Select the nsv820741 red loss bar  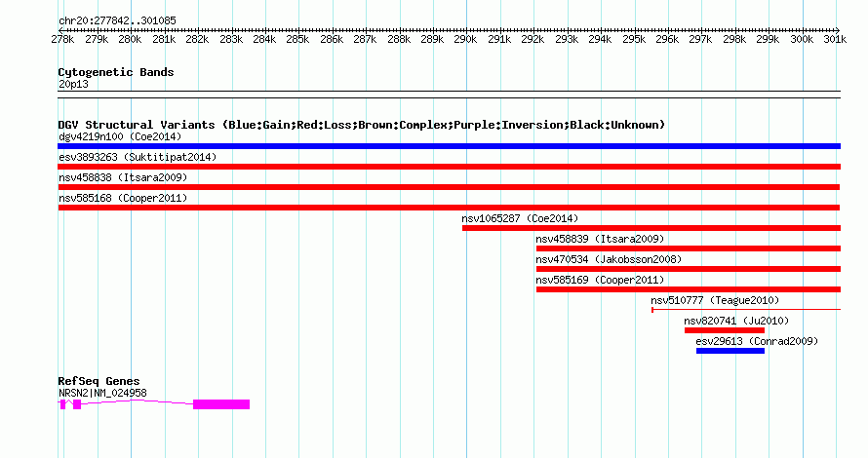click(x=725, y=330)
